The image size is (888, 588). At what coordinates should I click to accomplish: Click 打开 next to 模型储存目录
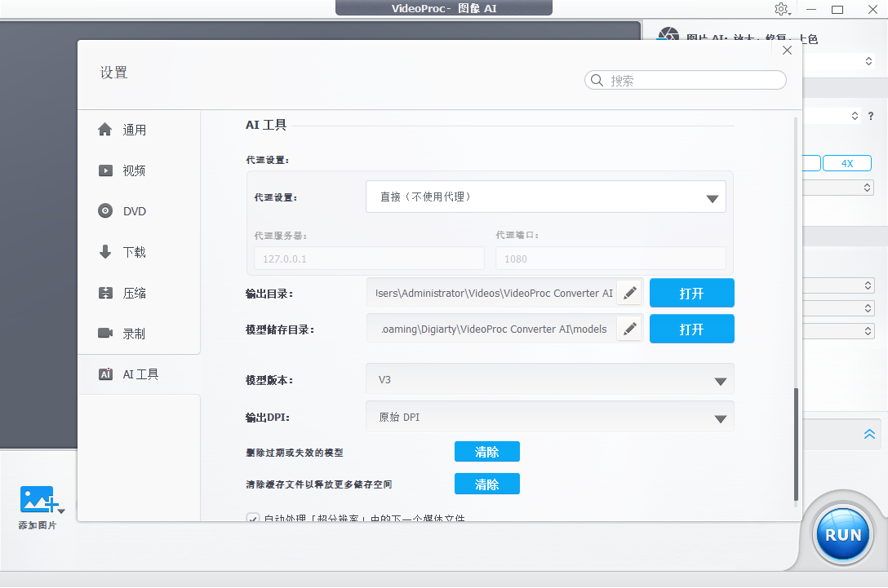coord(691,328)
